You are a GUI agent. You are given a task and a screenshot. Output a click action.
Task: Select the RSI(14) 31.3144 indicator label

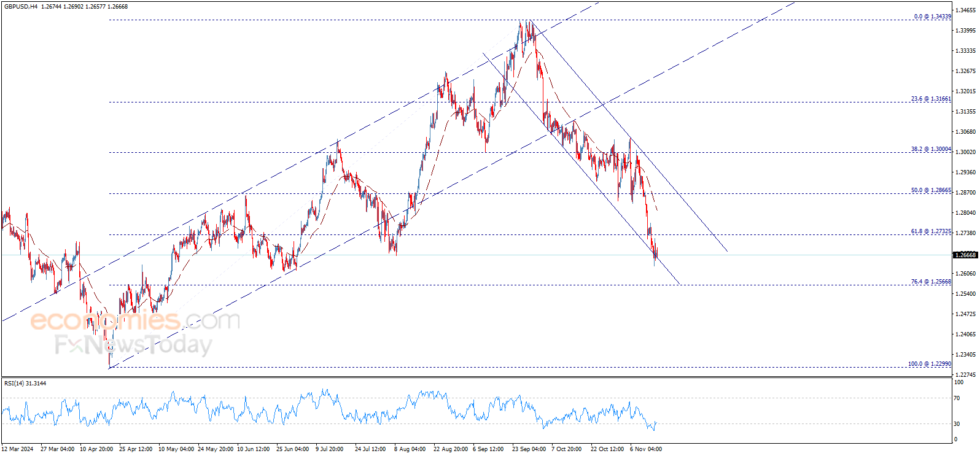[x=25, y=384]
